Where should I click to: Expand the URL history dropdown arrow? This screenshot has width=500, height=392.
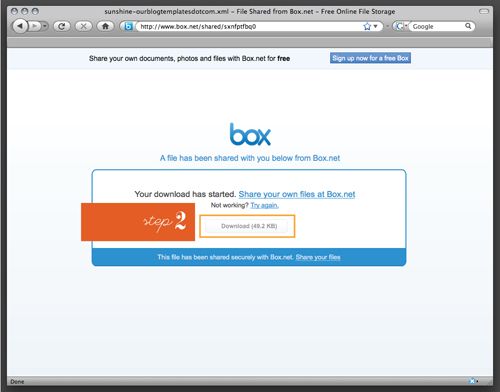coord(376,26)
